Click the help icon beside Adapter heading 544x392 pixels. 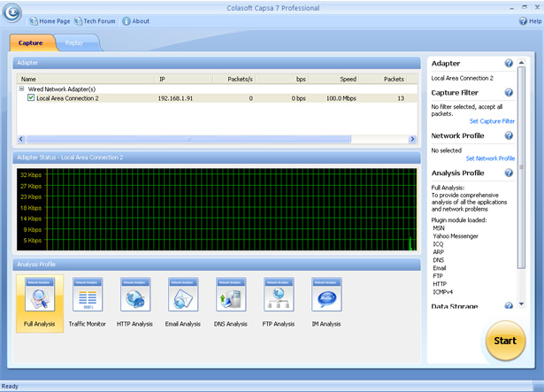(x=509, y=63)
